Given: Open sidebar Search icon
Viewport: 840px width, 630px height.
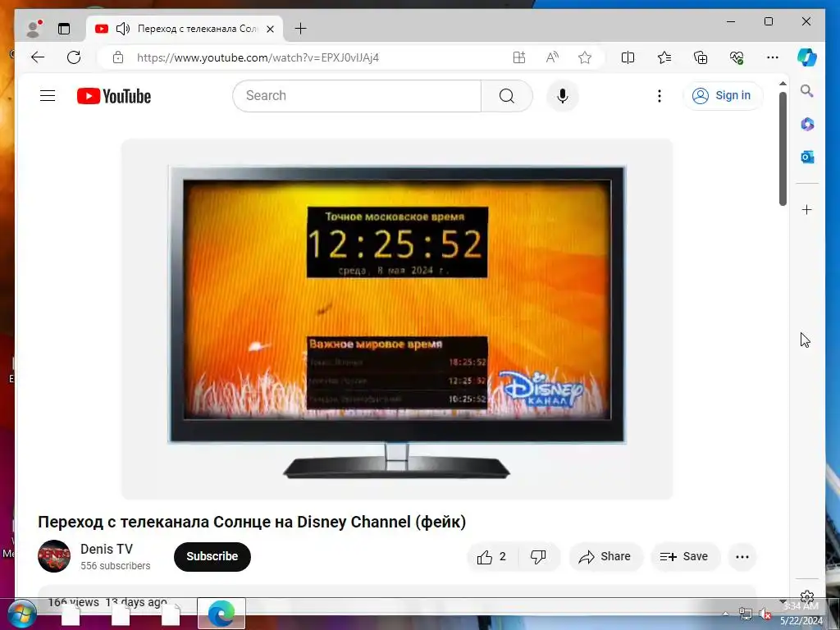Looking at the screenshot, I should tap(807, 91).
